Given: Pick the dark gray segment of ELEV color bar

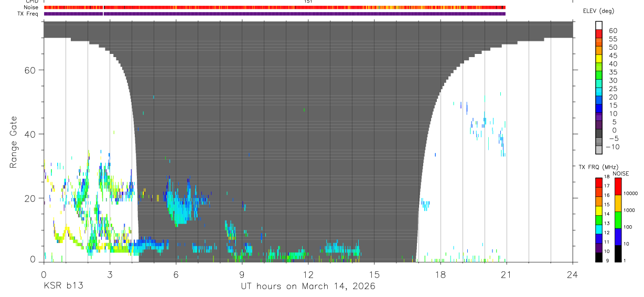Looking at the screenshot, I should [599, 133].
